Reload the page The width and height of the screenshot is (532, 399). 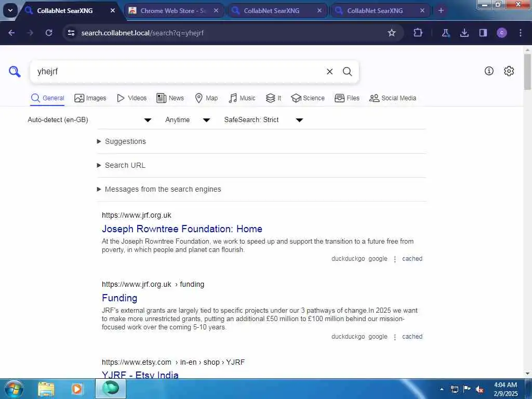(x=49, y=33)
